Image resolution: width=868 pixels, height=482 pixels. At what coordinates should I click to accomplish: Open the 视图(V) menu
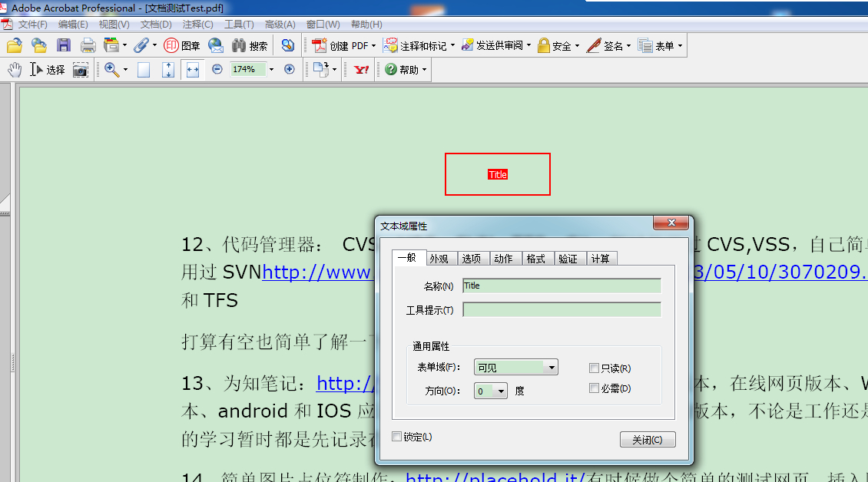click(114, 25)
